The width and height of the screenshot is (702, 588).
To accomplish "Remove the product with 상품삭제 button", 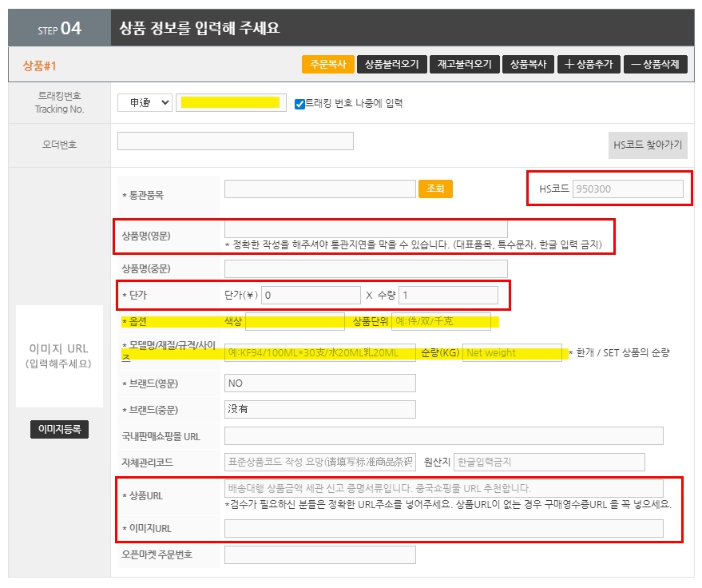I will click(x=655, y=65).
